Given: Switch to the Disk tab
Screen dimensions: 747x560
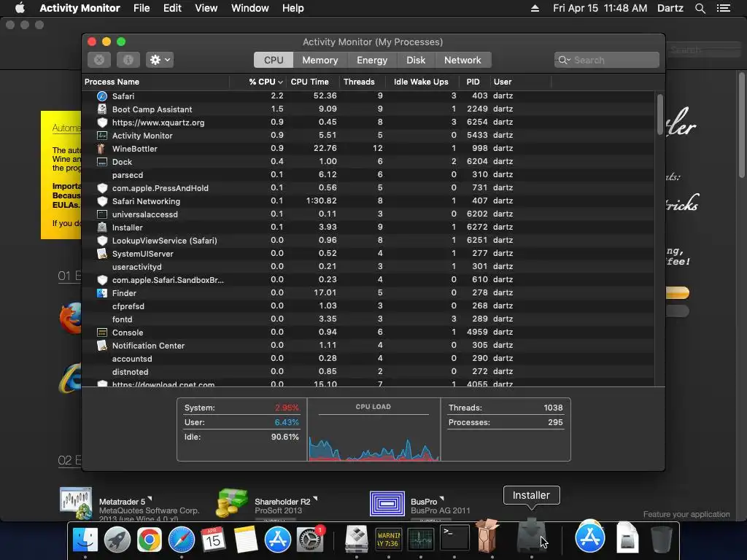Looking at the screenshot, I should tap(415, 60).
